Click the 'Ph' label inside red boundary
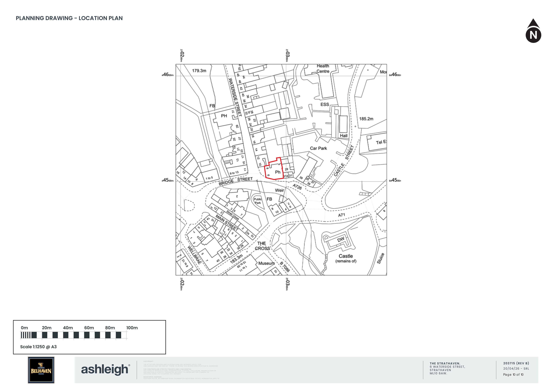 [x=278, y=172]
